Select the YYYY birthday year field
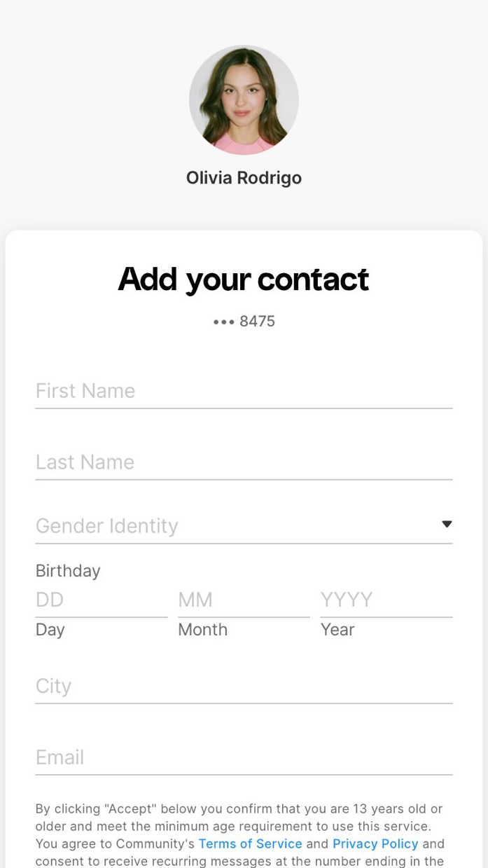Screen dimensions: 488x868 [386, 600]
